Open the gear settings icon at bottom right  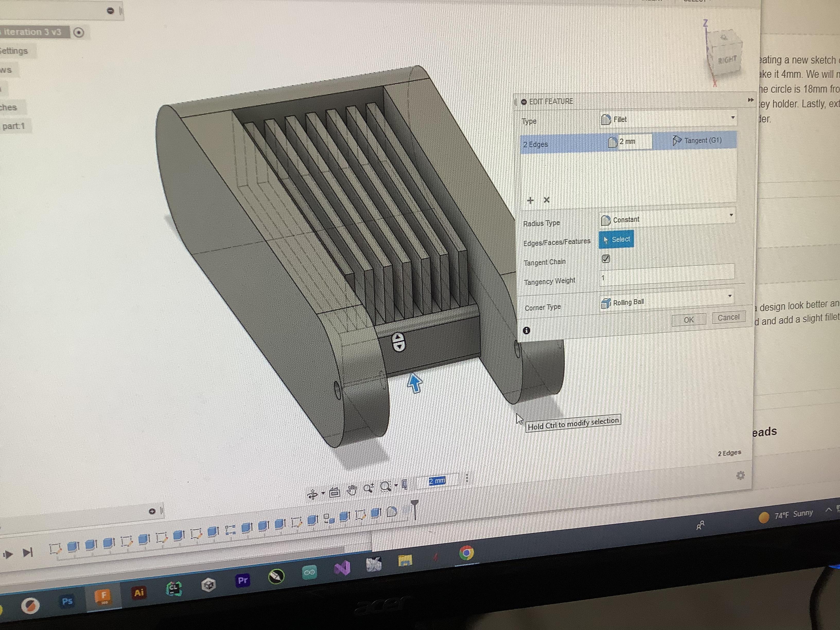click(x=740, y=475)
